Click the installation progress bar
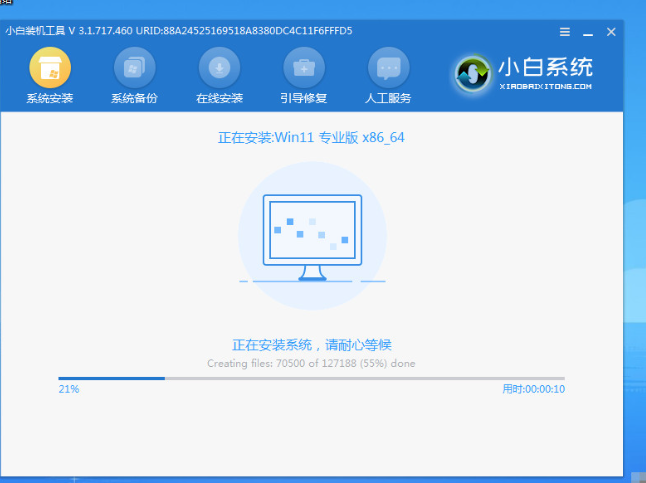The image size is (646, 483). click(311, 378)
